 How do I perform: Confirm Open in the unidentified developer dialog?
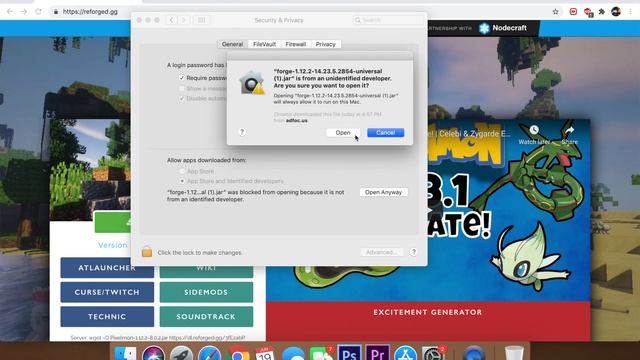coord(343,133)
